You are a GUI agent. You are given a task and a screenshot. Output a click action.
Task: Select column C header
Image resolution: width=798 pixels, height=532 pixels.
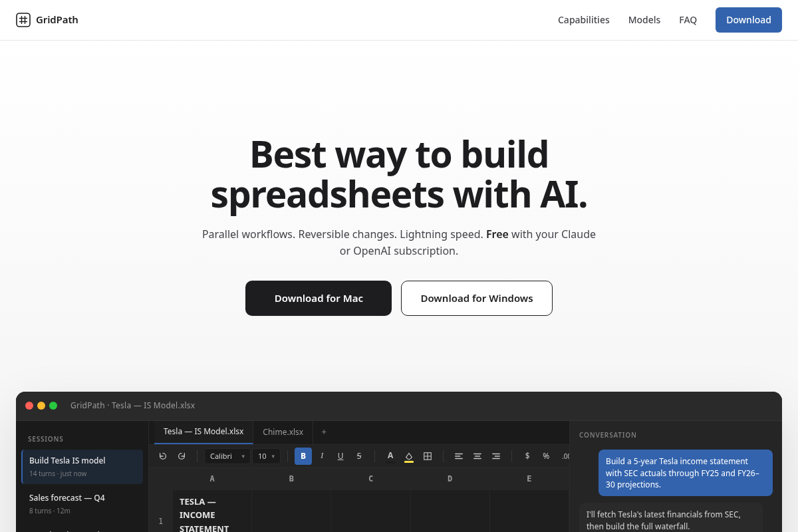click(370, 479)
